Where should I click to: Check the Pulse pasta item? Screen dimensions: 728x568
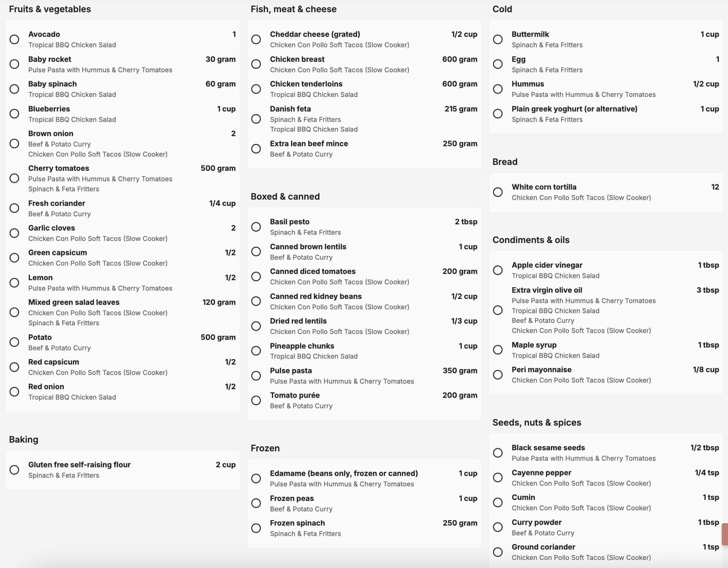tap(256, 375)
